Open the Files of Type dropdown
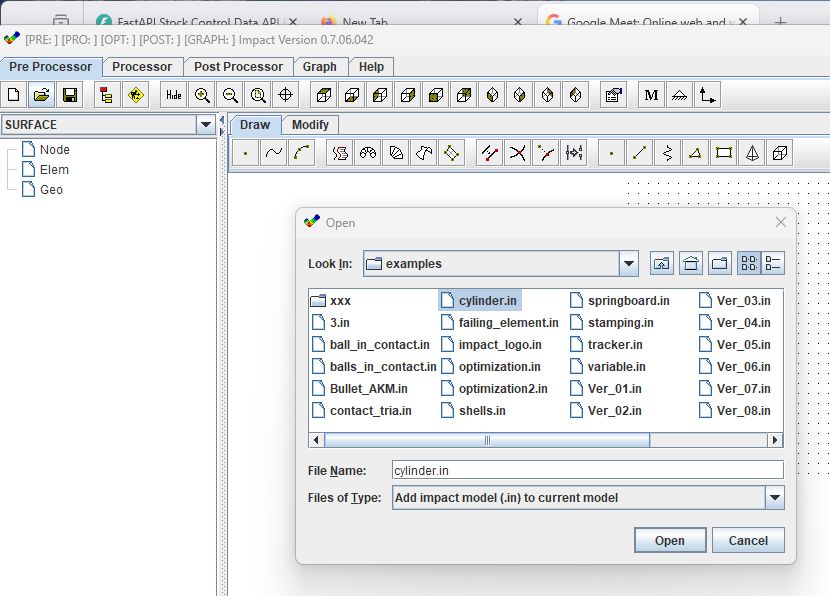Screen dimensions: 830x596 click(774, 498)
